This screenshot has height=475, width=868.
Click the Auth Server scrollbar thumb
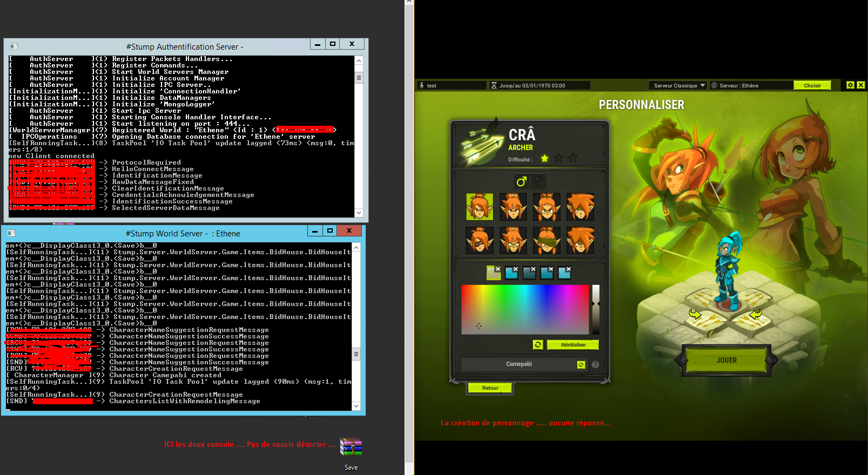click(x=359, y=78)
